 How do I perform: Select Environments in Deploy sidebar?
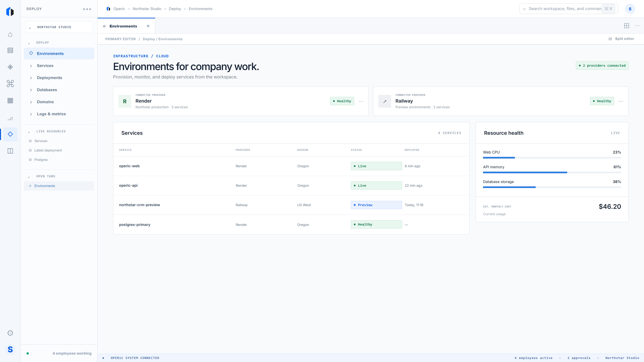[59, 53]
